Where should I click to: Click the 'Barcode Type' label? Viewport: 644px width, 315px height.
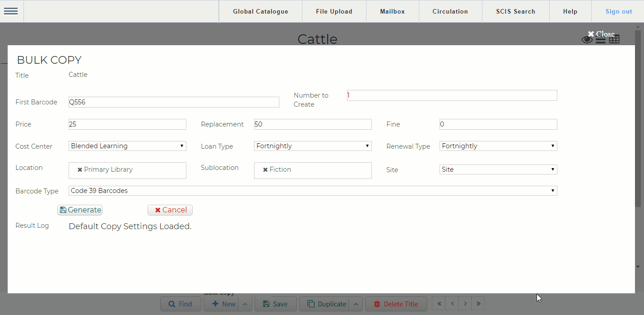click(x=37, y=191)
